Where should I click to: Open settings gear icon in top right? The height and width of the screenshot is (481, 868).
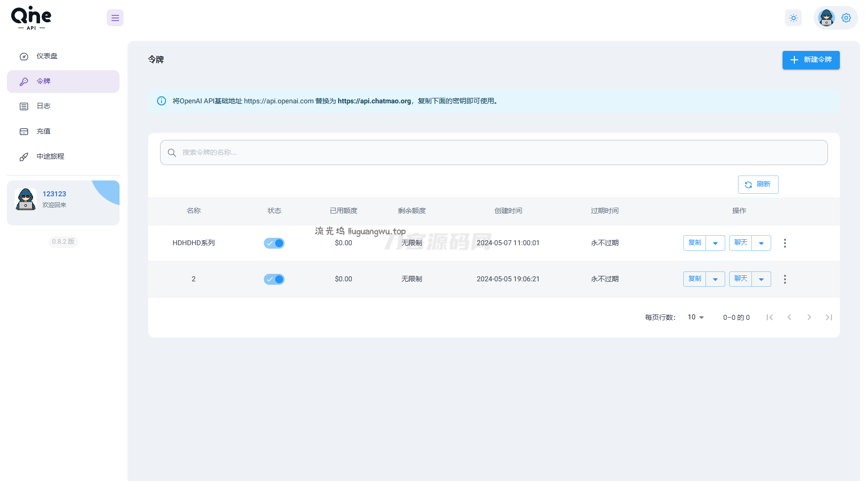[x=846, y=18]
